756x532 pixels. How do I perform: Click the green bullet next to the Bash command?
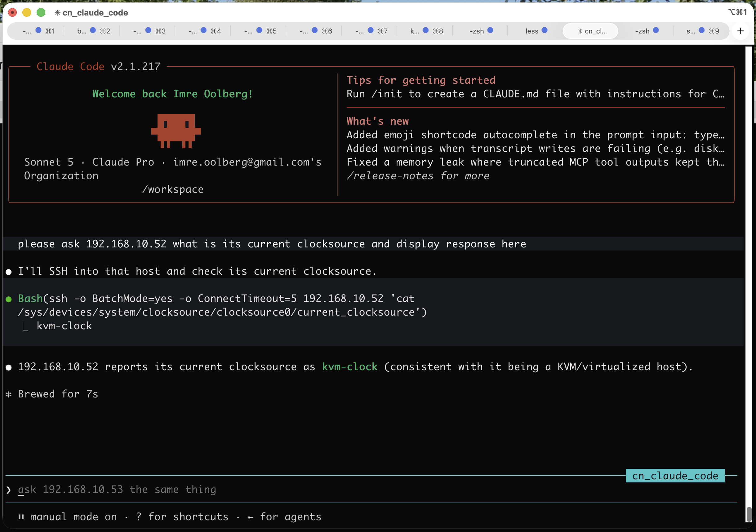[x=9, y=299]
